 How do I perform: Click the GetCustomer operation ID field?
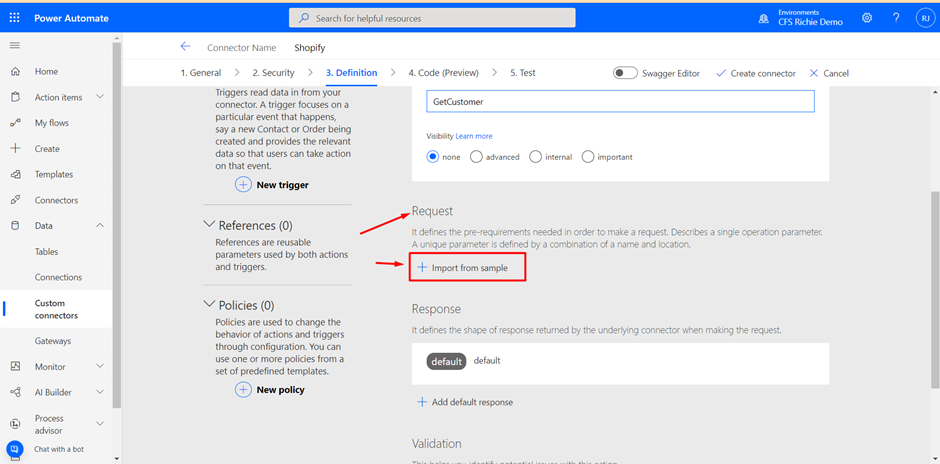tap(620, 101)
